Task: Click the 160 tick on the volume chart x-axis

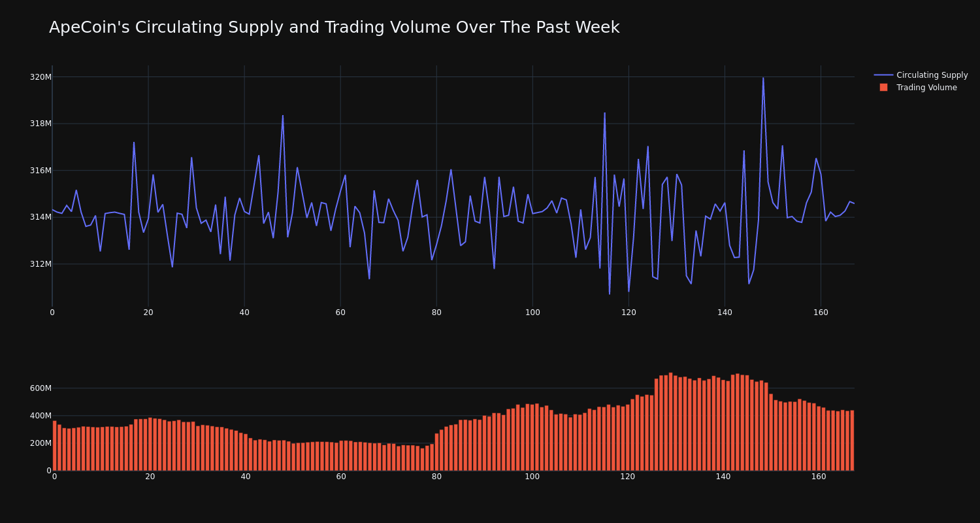Action: 819,477
